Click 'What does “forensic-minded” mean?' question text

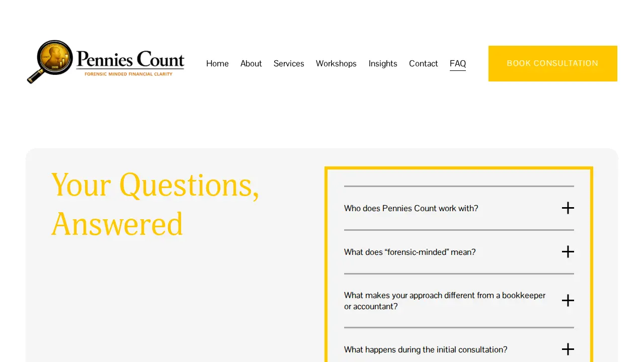(x=410, y=252)
